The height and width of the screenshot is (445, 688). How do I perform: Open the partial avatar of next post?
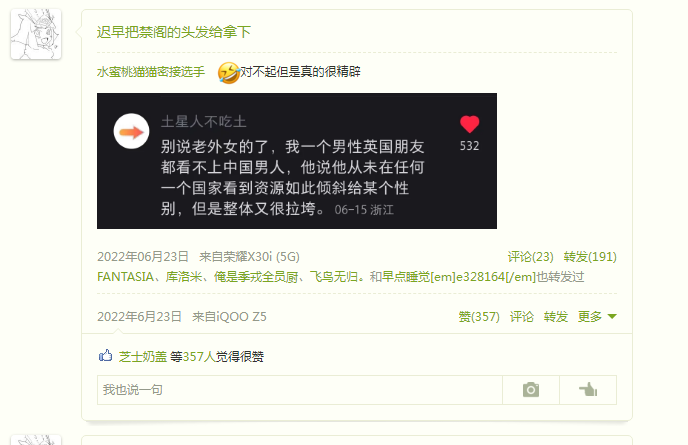(x=36, y=440)
